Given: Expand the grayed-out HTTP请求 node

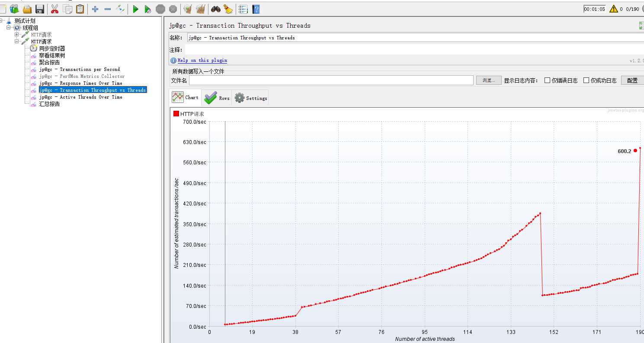Looking at the screenshot, I should [17, 35].
